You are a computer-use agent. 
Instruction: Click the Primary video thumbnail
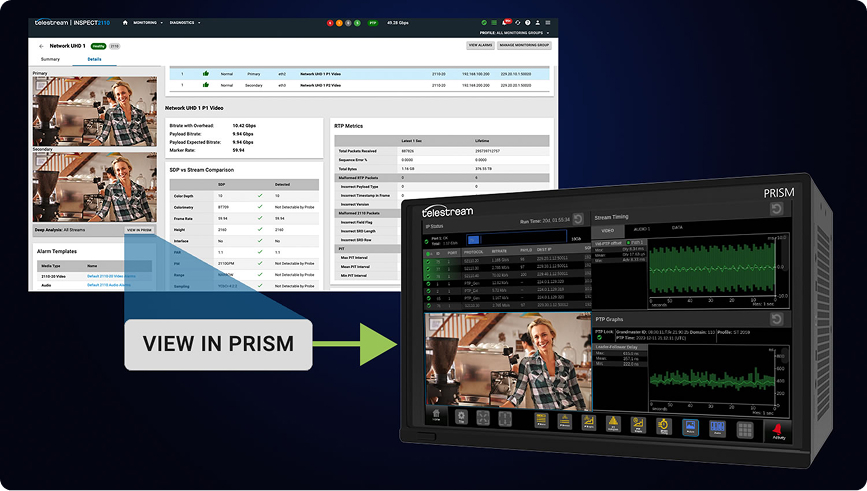95,111
